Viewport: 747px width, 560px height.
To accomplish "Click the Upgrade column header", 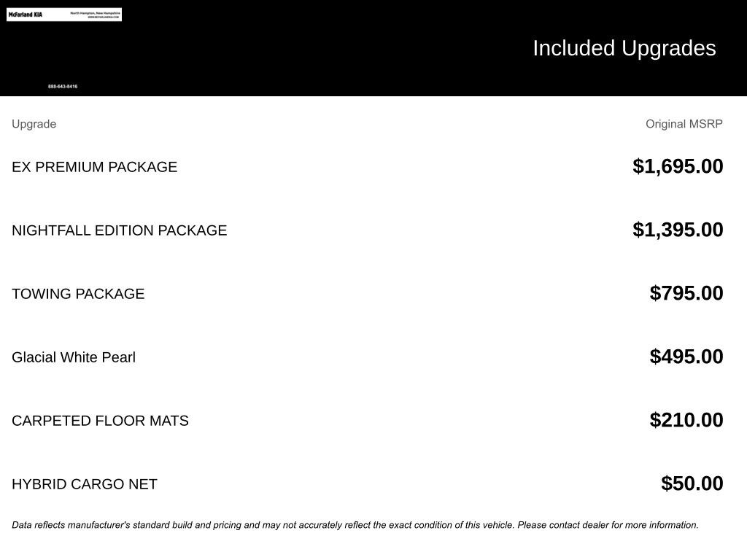I will [34, 124].
